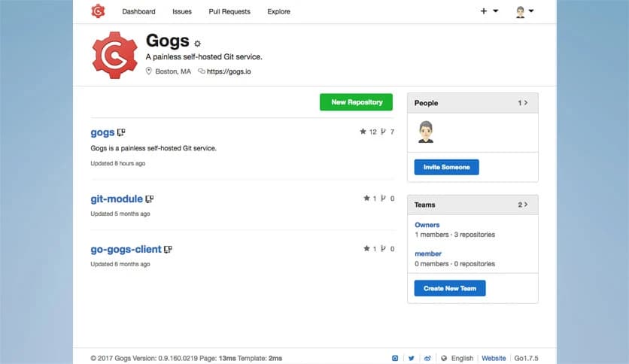The height and width of the screenshot is (364, 629).
Task: Open the user avatar dropdown menu
Action: coord(524,11)
